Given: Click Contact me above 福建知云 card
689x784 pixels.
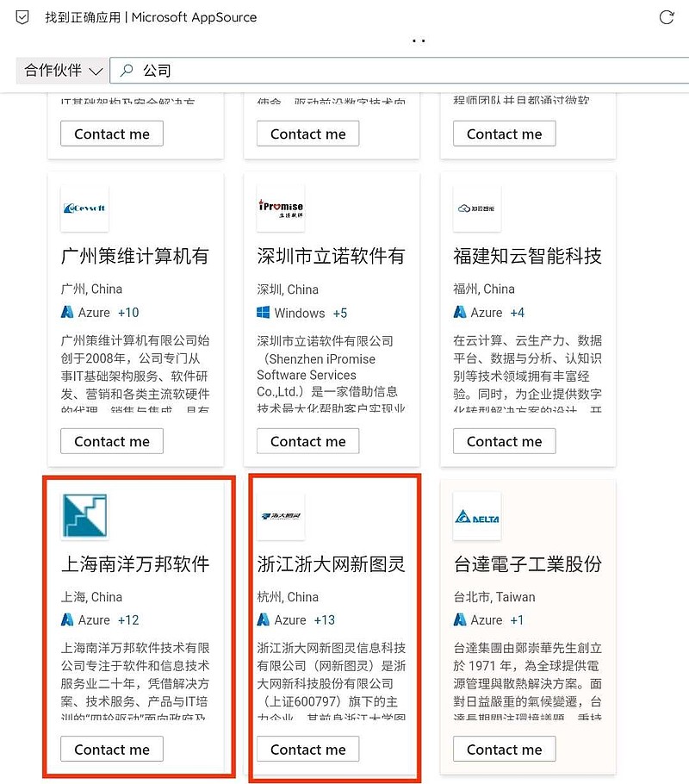Looking at the screenshot, I should 505,134.
